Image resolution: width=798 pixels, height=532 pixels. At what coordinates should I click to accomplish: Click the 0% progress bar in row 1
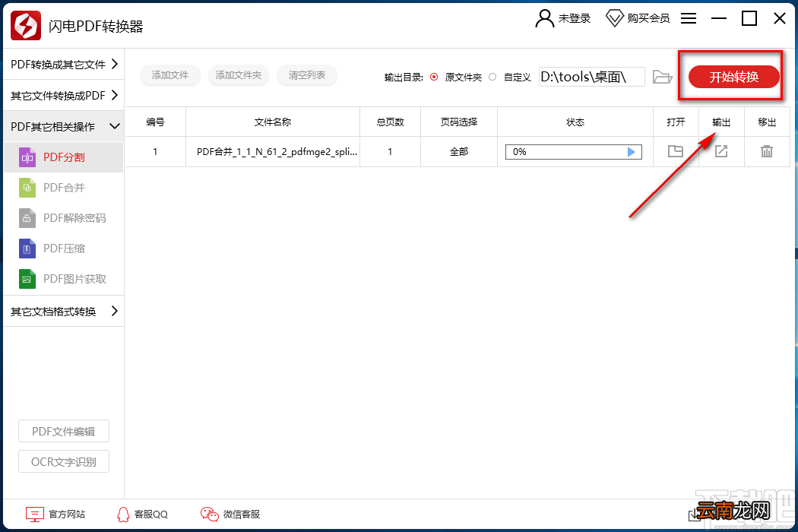(574, 152)
